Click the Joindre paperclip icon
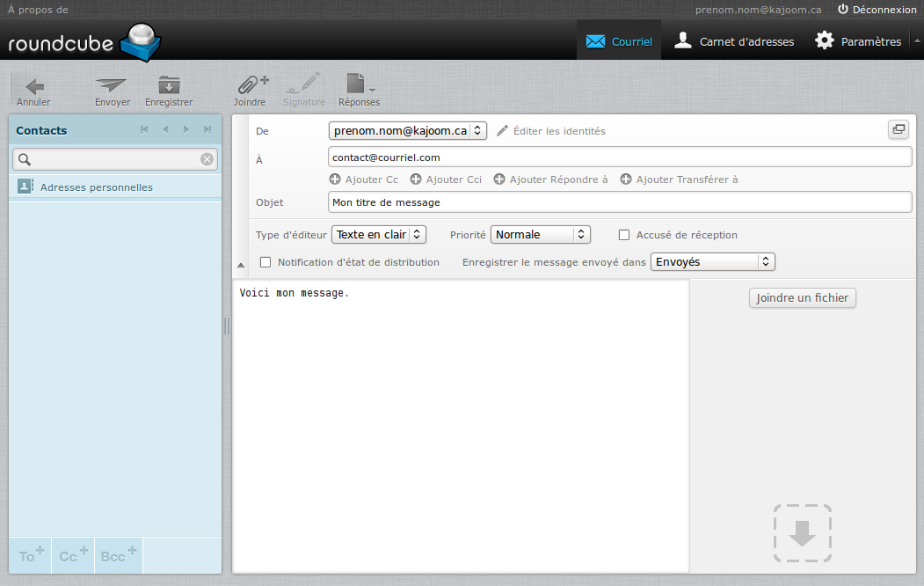The image size is (924, 586). pos(253,84)
